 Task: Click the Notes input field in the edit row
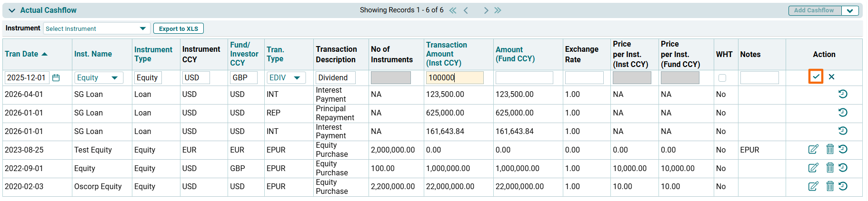point(759,77)
